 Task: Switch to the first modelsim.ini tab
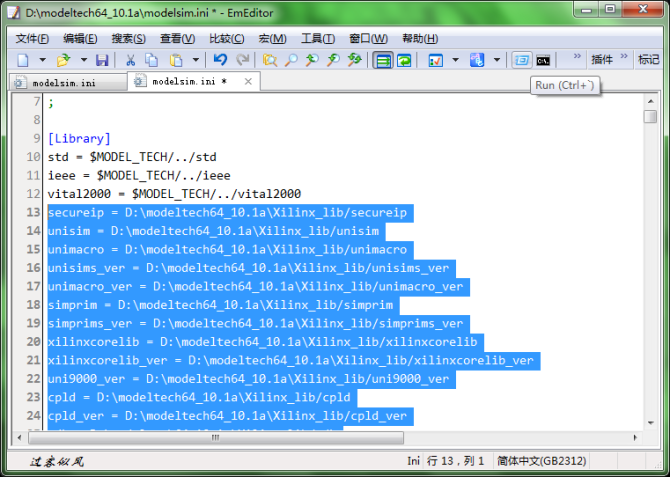coord(68,83)
